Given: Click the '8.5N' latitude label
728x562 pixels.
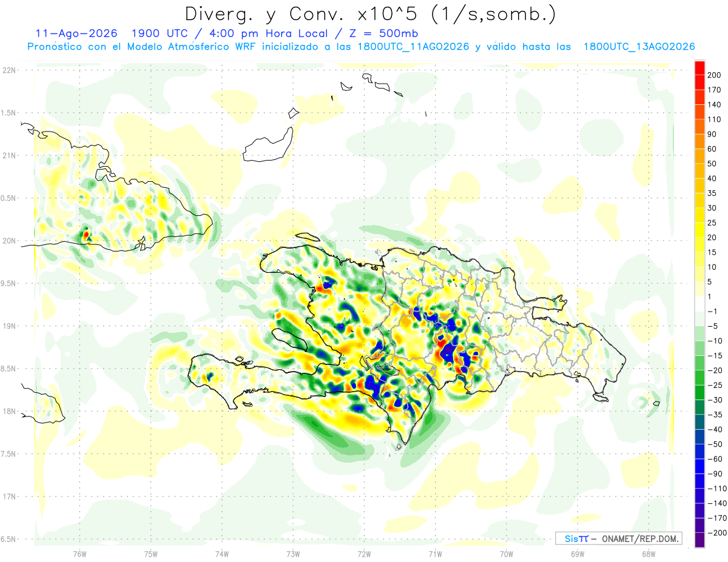Looking at the screenshot, I should point(9,369).
